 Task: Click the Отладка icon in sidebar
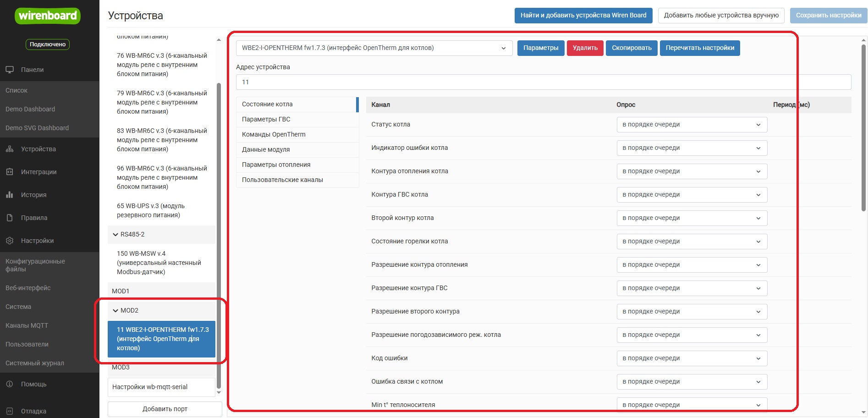[x=10, y=411]
